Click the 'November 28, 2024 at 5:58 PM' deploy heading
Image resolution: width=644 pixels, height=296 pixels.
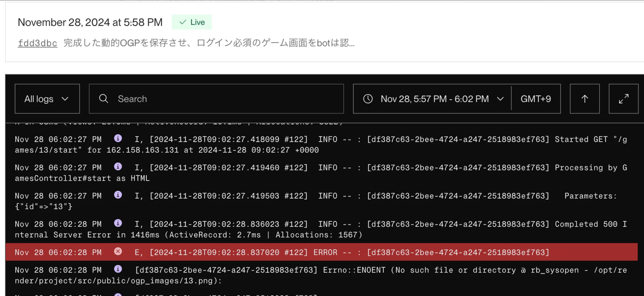point(90,22)
